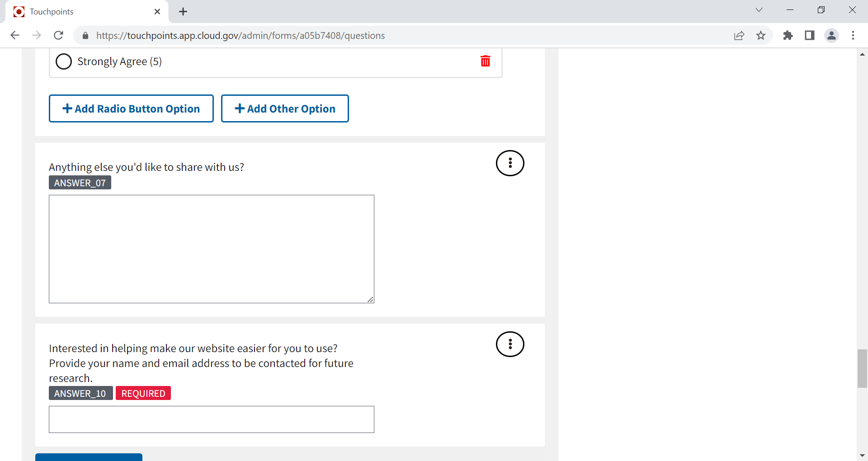Open Chrome's three-dot menu
Image resolution: width=868 pixels, height=461 pixels.
pos(853,35)
